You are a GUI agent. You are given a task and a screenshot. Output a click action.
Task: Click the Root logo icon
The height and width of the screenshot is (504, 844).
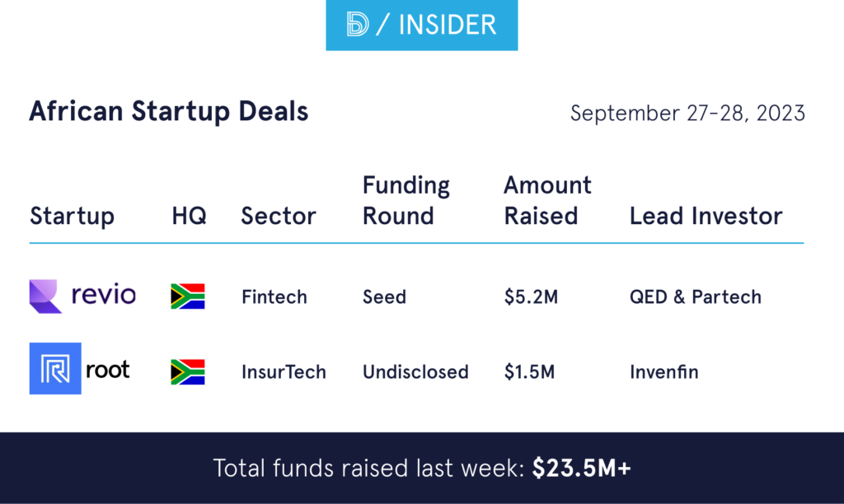(x=55, y=368)
